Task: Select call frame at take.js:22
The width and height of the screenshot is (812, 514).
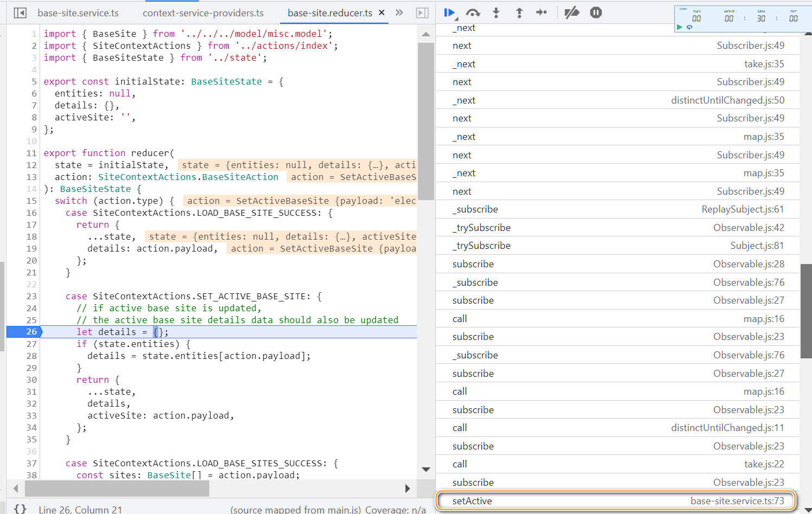Action: click(x=618, y=464)
